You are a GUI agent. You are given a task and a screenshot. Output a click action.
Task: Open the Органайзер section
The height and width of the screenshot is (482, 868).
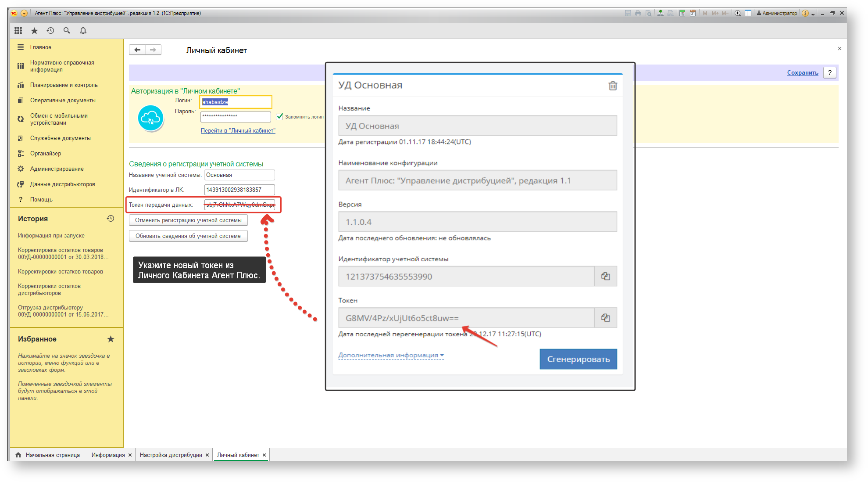click(x=46, y=154)
